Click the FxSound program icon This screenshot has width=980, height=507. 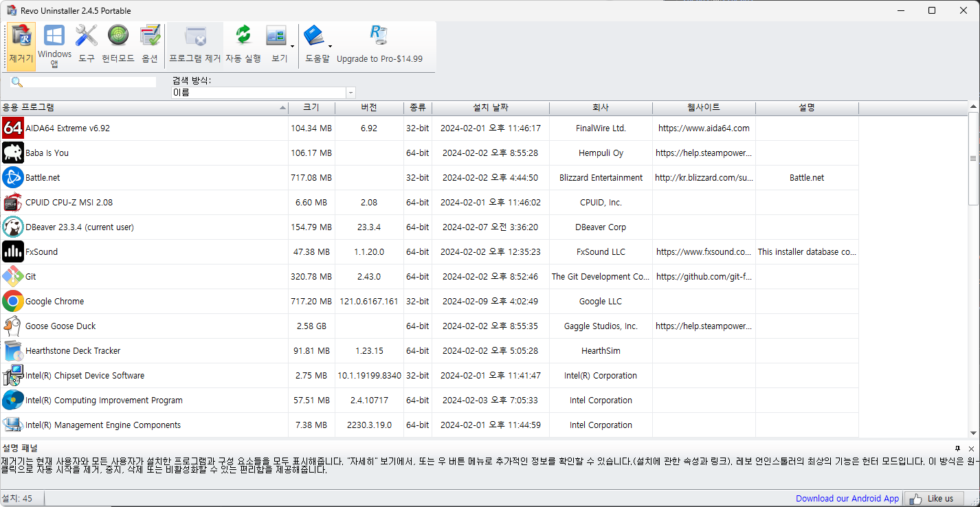(13, 252)
